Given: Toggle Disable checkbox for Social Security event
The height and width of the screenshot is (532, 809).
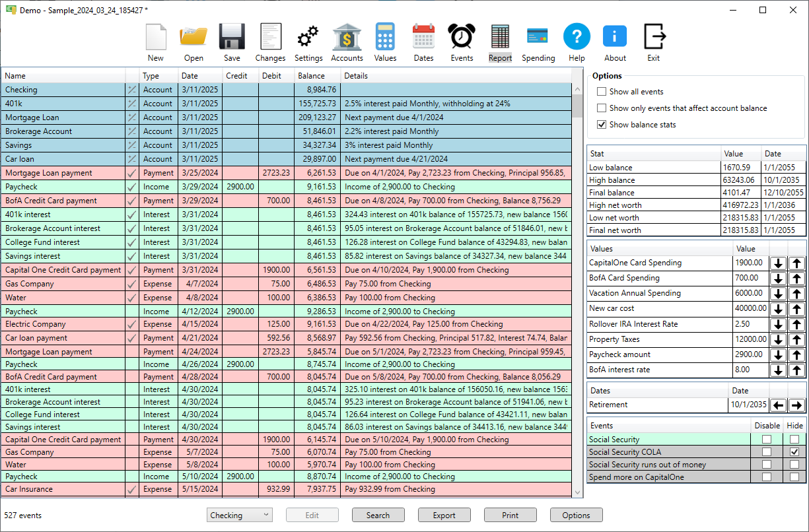Looking at the screenshot, I should 767,440.
